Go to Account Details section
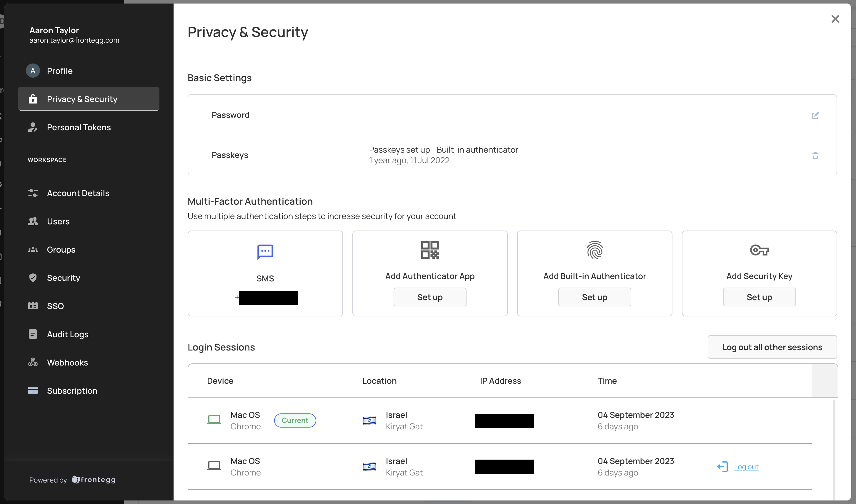The height and width of the screenshot is (504, 856). 78,193
